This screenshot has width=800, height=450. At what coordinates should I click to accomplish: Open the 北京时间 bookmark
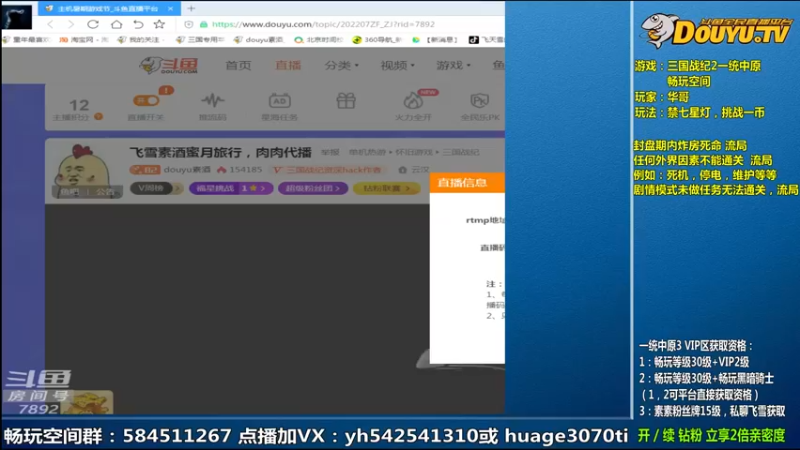click(319, 39)
